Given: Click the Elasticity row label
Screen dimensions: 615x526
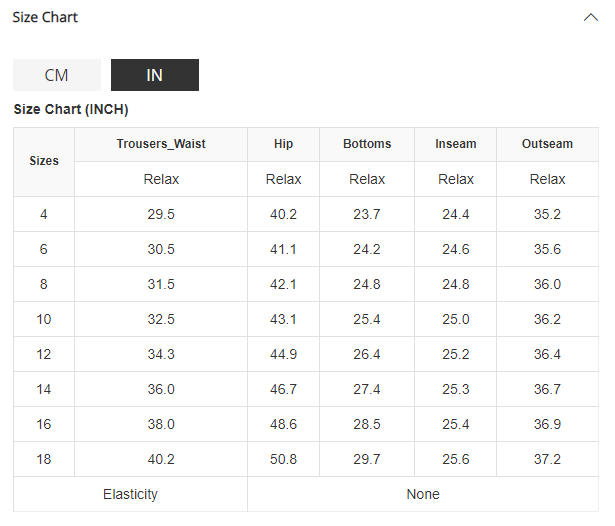Looking at the screenshot, I should 130,494.
